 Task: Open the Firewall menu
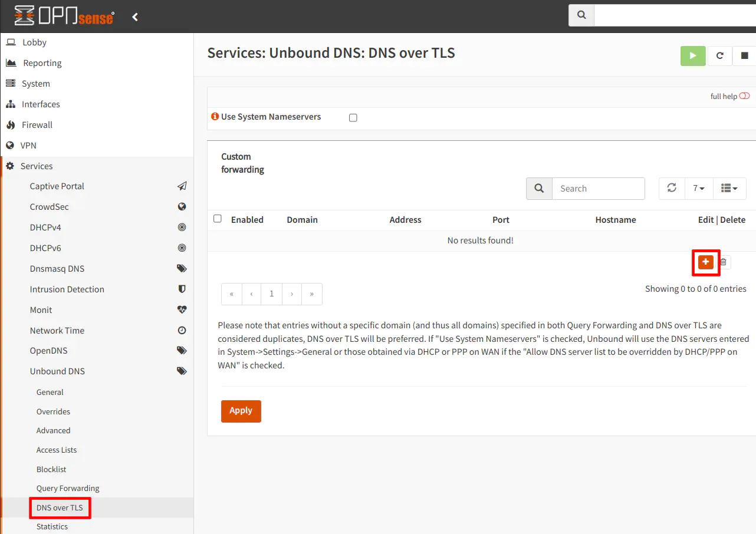[37, 125]
